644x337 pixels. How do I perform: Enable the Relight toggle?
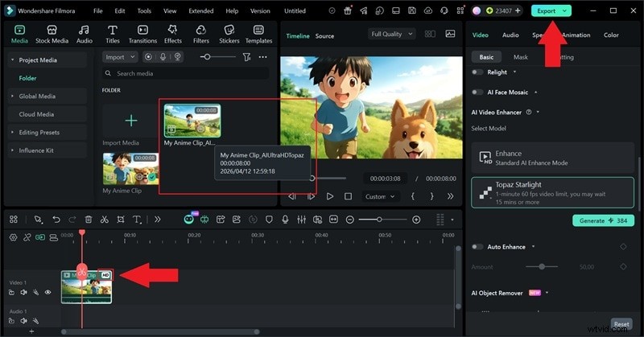[477, 72]
